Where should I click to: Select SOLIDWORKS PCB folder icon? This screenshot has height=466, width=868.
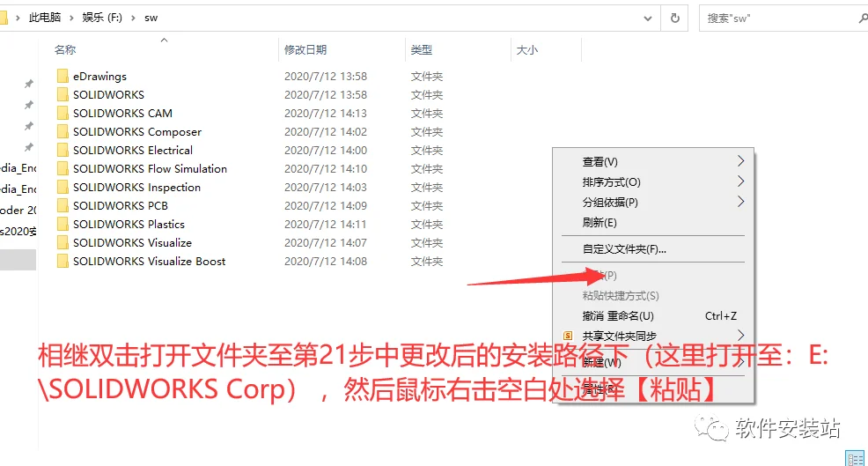pos(63,205)
